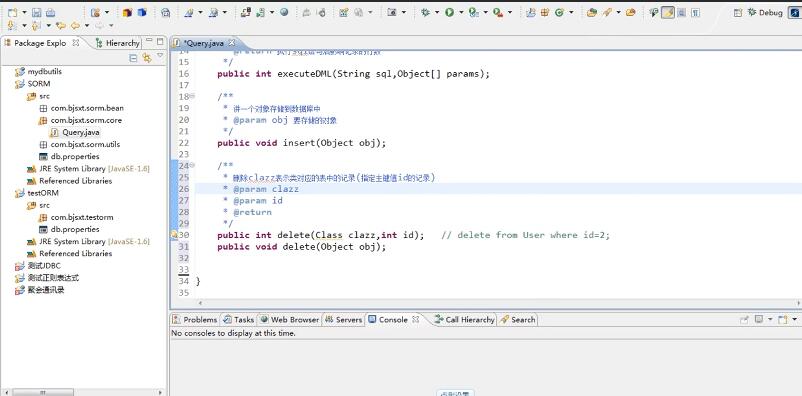Open the Search toolbar dropdown arrow

(618, 13)
